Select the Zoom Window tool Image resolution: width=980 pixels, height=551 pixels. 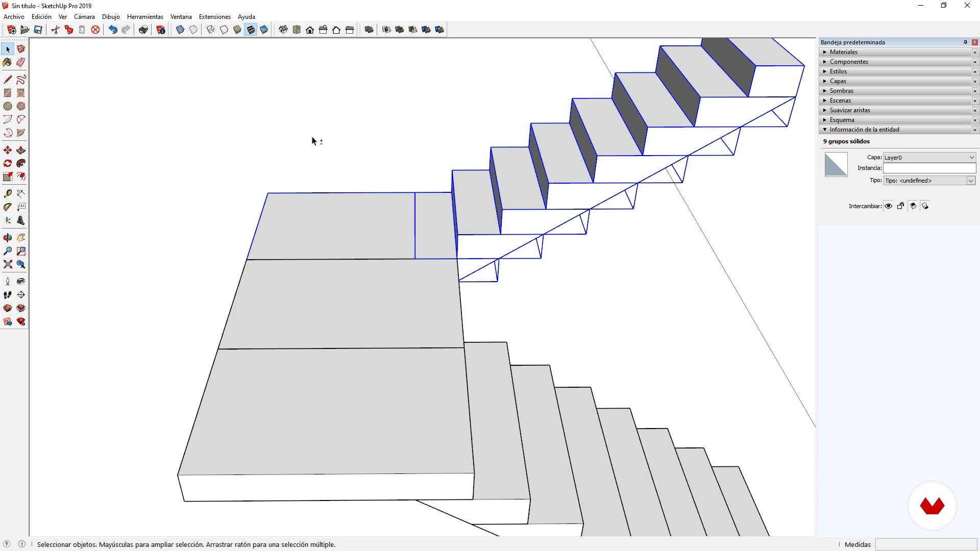click(x=21, y=251)
